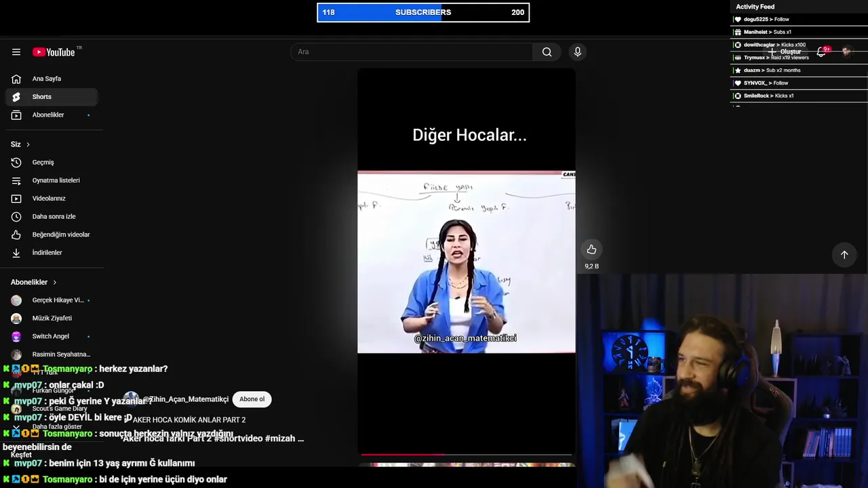Expand Abonelikler section header chevron
This screenshot has height=488, width=868.
coord(55,282)
